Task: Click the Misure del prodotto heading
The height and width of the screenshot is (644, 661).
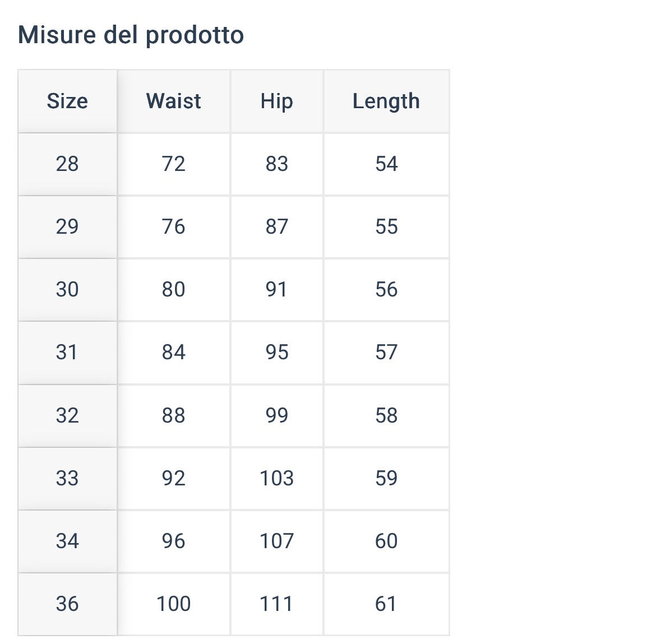Action: point(131,35)
